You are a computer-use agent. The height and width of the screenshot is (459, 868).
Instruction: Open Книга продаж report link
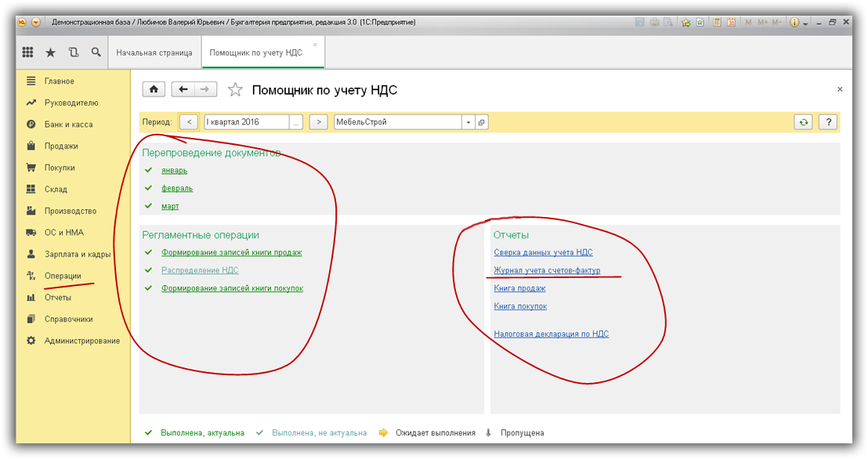(519, 288)
